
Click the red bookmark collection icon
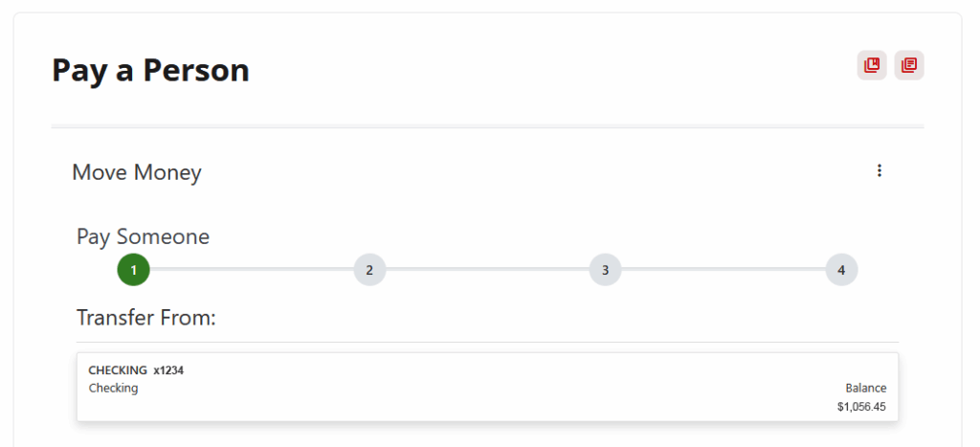point(871,65)
